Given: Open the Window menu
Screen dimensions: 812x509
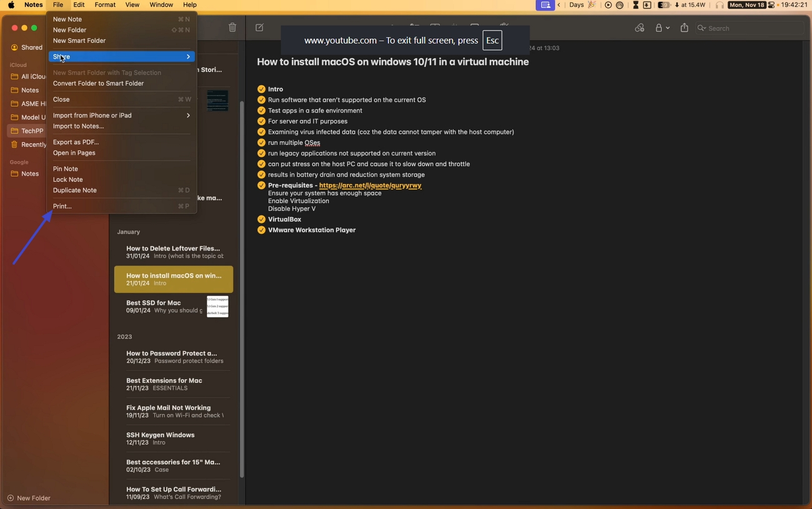Looking at the screenshot, I should coord(161,5).
